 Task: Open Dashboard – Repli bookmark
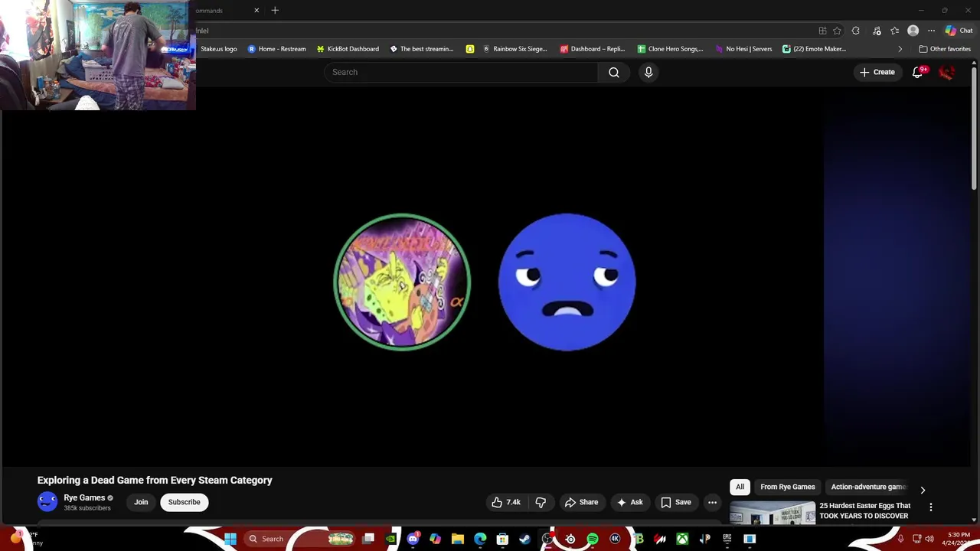[x=593, y=49]
